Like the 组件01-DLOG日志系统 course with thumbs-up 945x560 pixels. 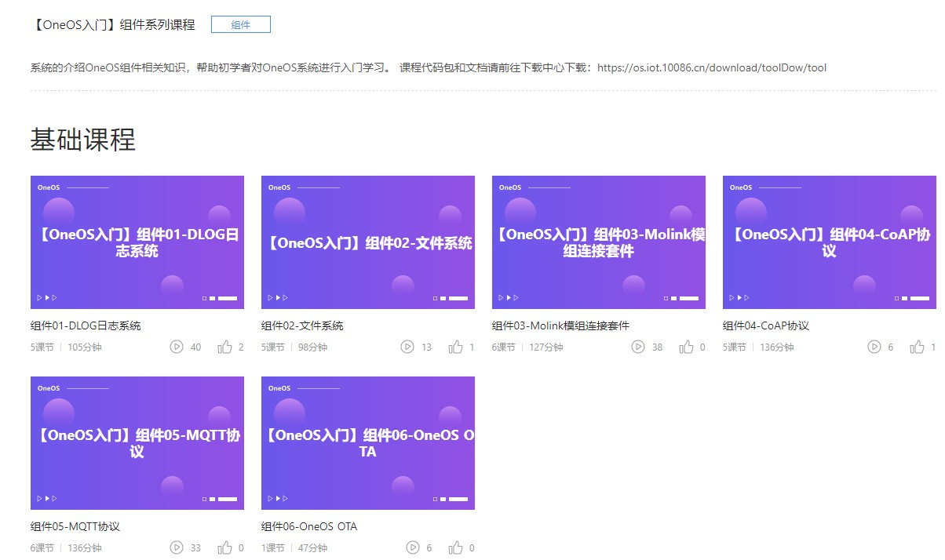225,347
